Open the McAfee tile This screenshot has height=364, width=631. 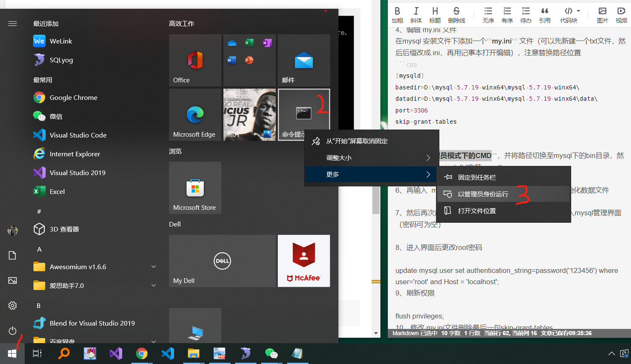(x=304, y=261)
